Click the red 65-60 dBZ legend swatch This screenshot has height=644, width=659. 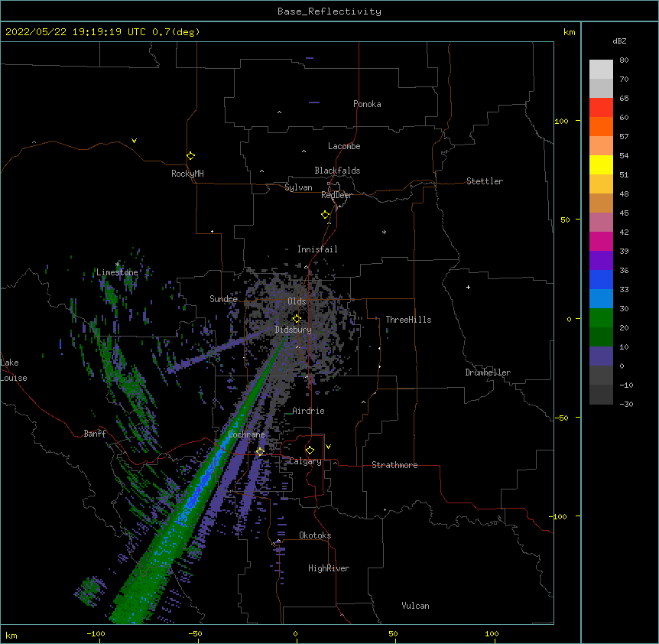(601, 108)
